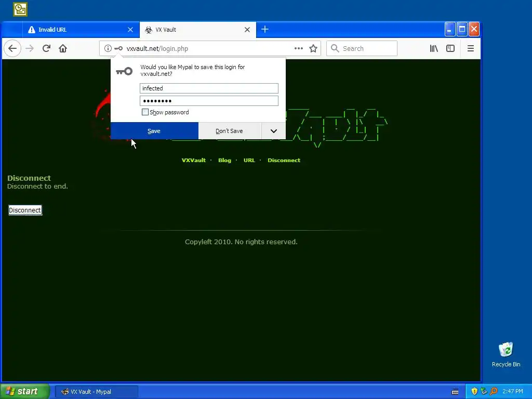532x399 pixels.
Task: Maximize the Mypal browser window
Action: pyautogui.click(x=462, y=30)
